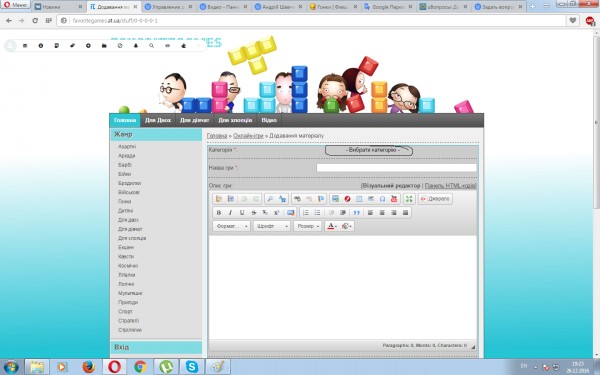Insert an anchor with the flag icon
Image resolution: width=600 pixels, height=375 pixels.
[321, 199]
